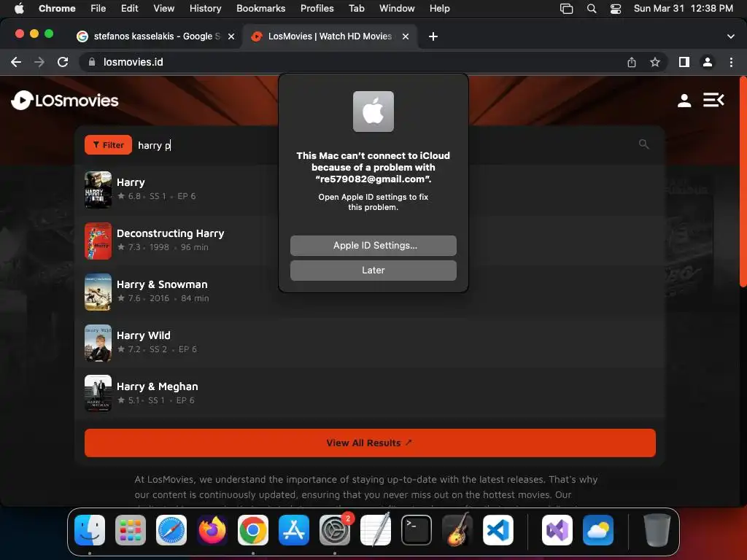The image size is (747, 560).
Task: Open the App Store from the Dock
Action: click(294, 530)
